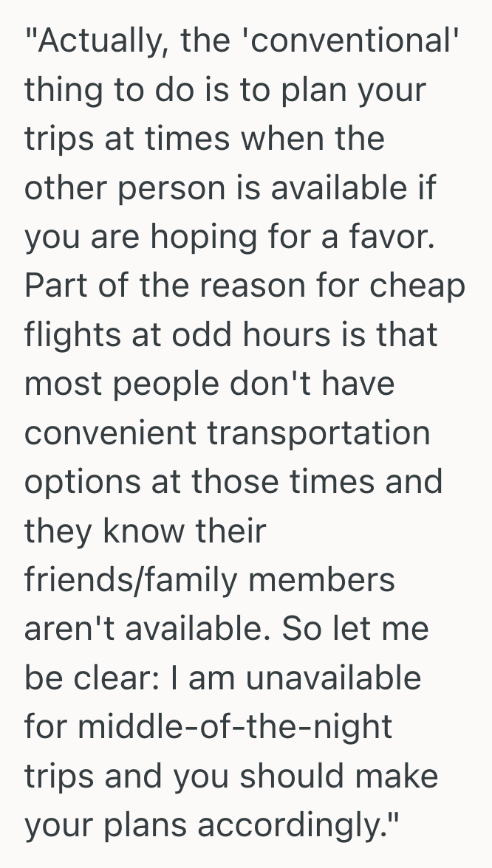The image size is (492, 868).
Task: Click the word "options"
Action: coord(76,480)
